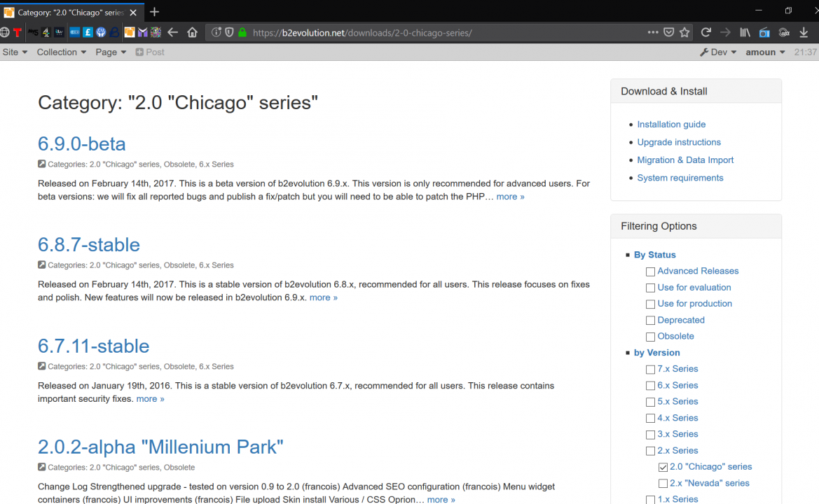The width and height of the screenshot is (819, 504).
Task: Open the Upgrade instructions link
Action: coord(678,142)
